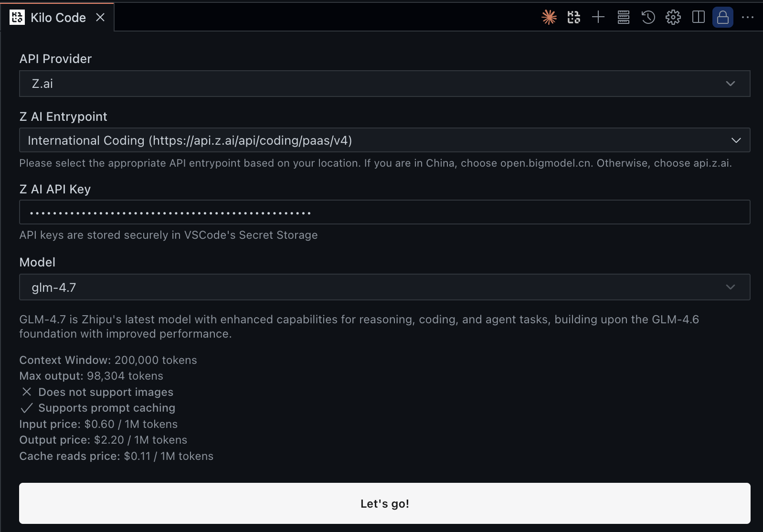Click 'Output price: $2.20 / 1M tokens'
The height and width of the screenshot is (532, 763).
103,440
